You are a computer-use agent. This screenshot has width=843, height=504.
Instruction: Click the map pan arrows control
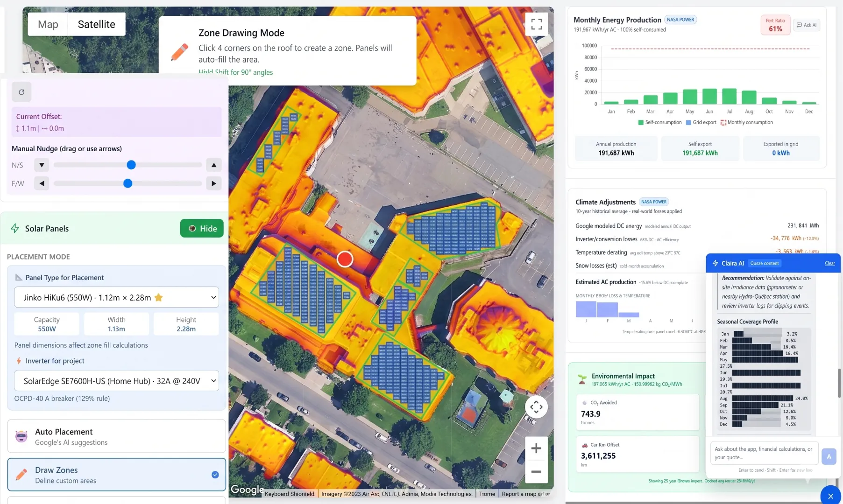(536, 407)
